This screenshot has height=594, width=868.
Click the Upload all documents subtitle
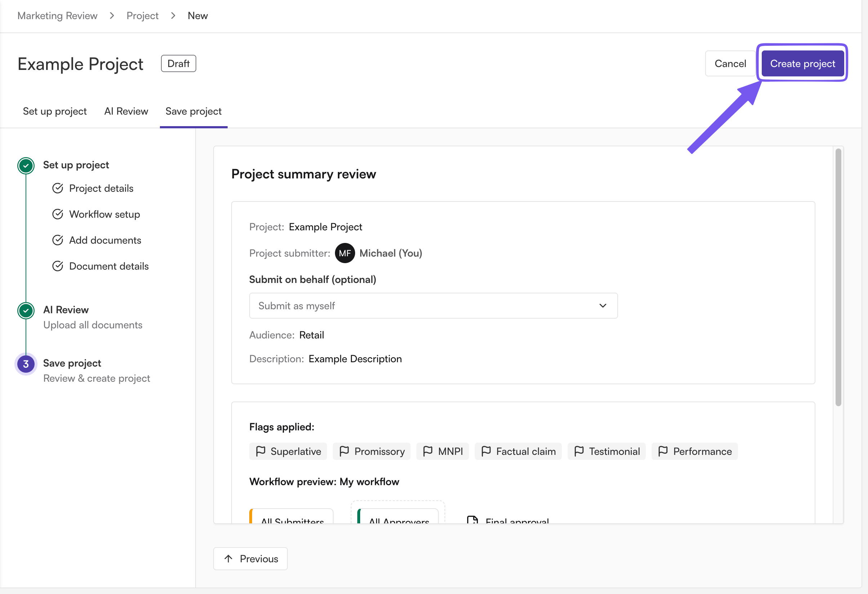(x=93, y=325)
